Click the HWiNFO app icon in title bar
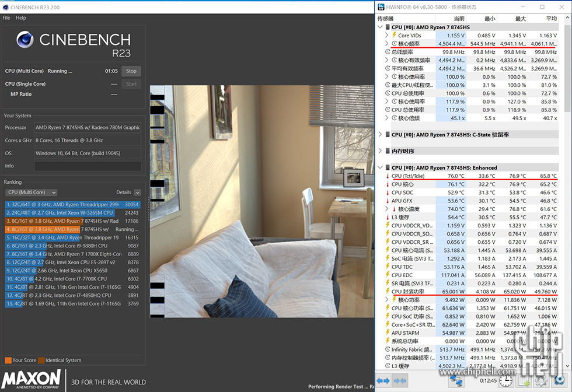 381,7
